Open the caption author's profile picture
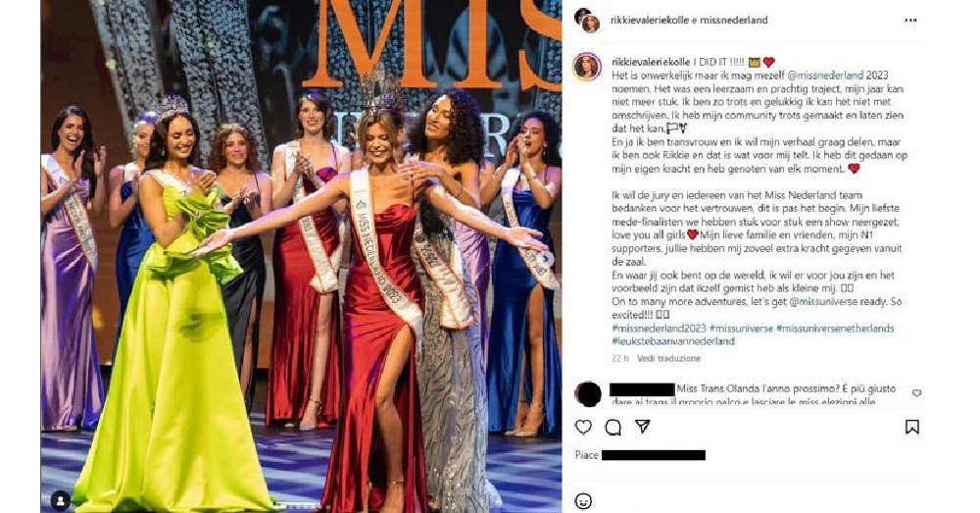 pyautogui.click(x=587, y=67)
